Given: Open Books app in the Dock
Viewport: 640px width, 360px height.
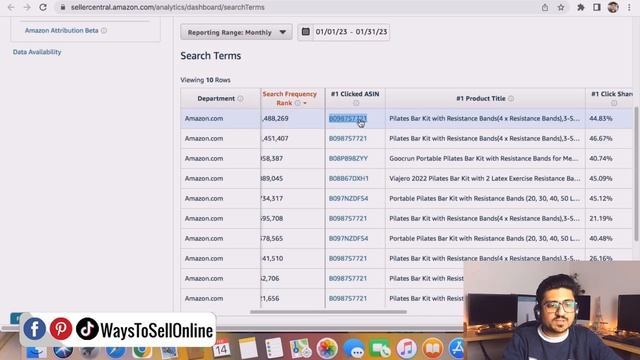Looking at the screenshot, I should (433, 348).
